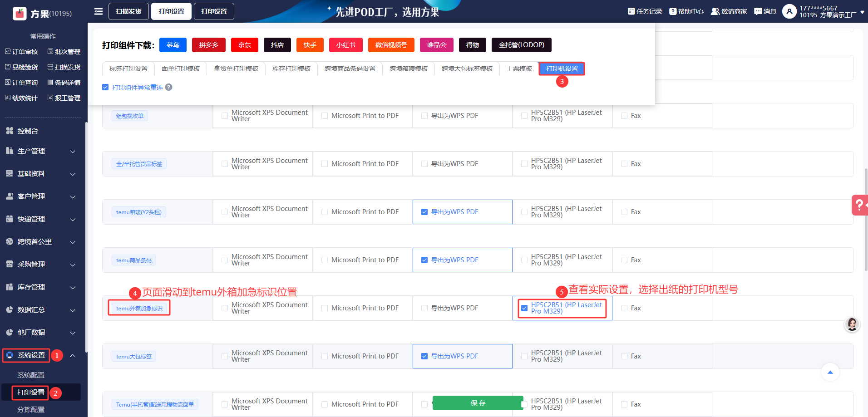Click the temu大包标签 row label
This screenshot has height=417, width=868.
134,356
